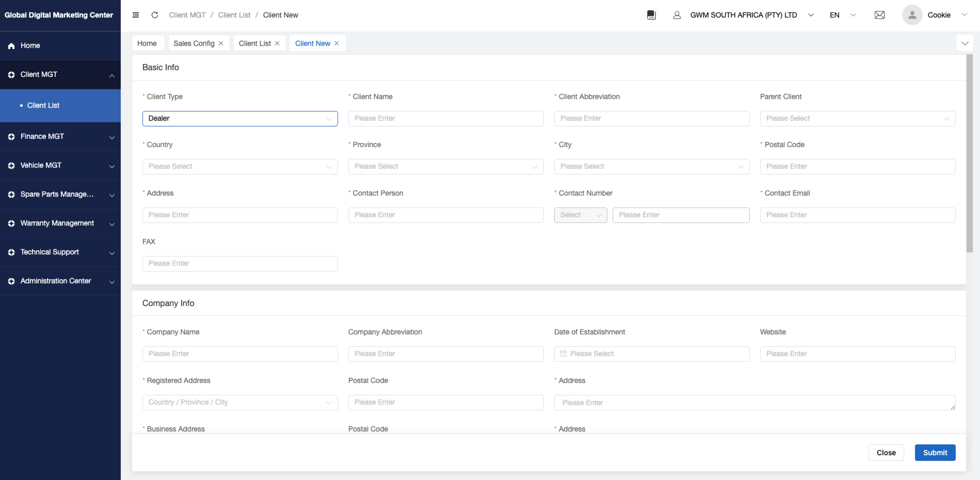Open the Client Type dropdown
Viewport: 980px width, 480px height.
coord(240,119)
